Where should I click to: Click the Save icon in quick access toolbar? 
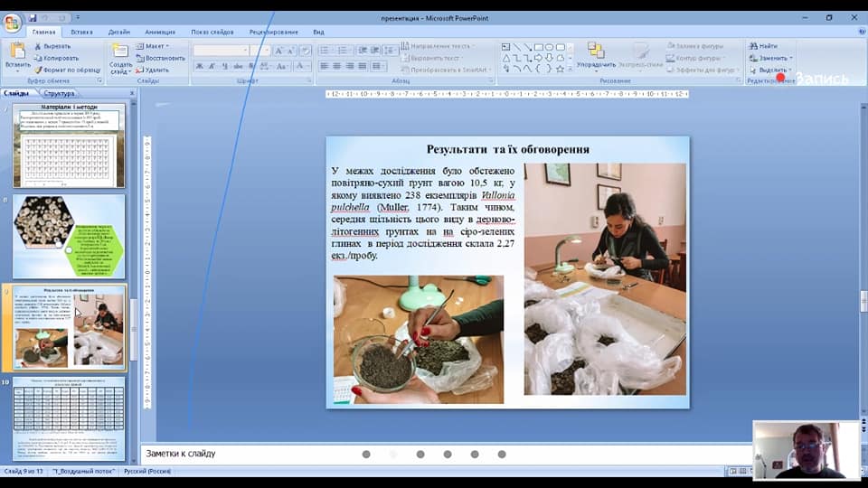(x=33, y=17)
